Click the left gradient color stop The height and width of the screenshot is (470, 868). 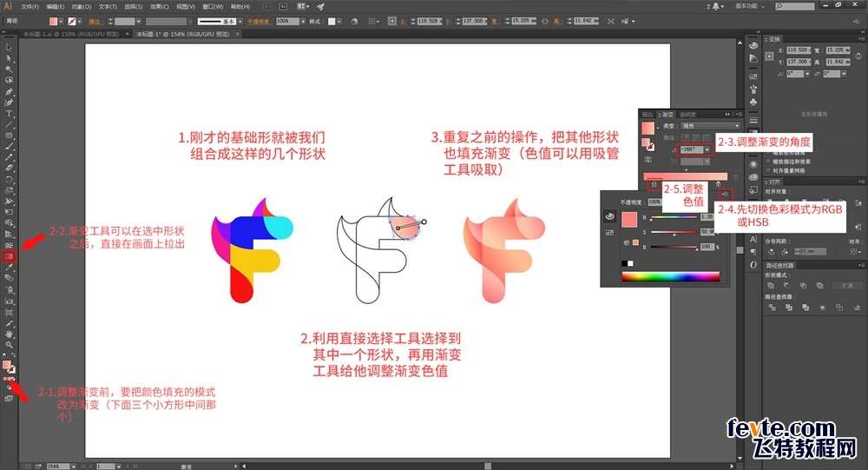(654, 184)
